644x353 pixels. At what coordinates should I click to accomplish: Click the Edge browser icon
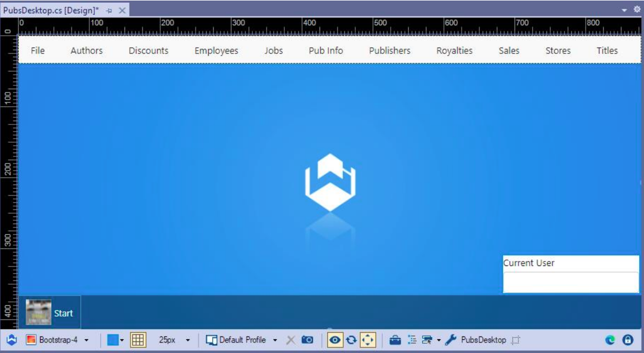[x=610, y=340]
